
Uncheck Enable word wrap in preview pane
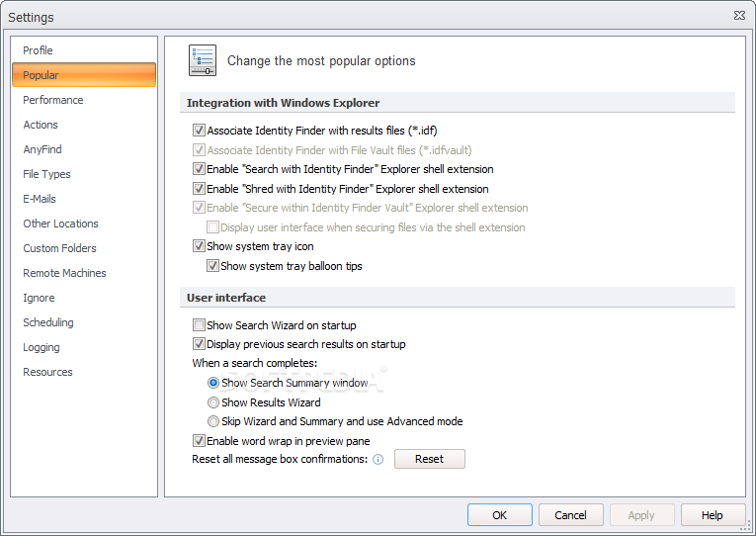[199, 440]
